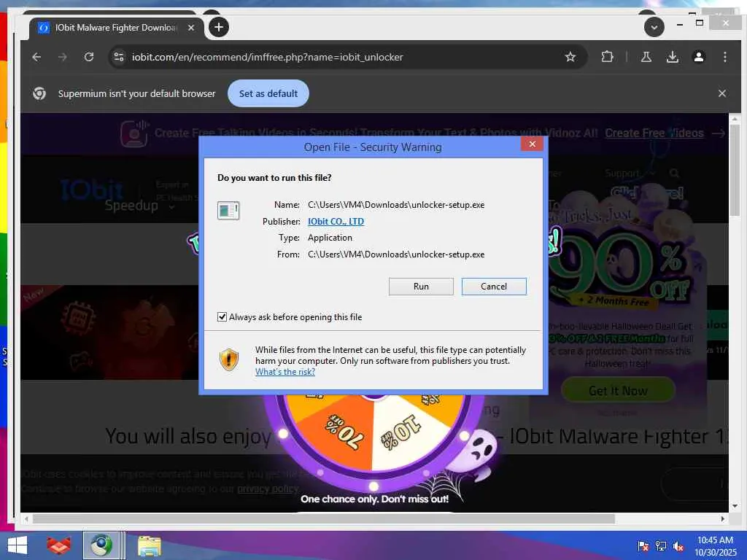Click the application file icon in dialog
747x560 pixels.
[228, 210]
